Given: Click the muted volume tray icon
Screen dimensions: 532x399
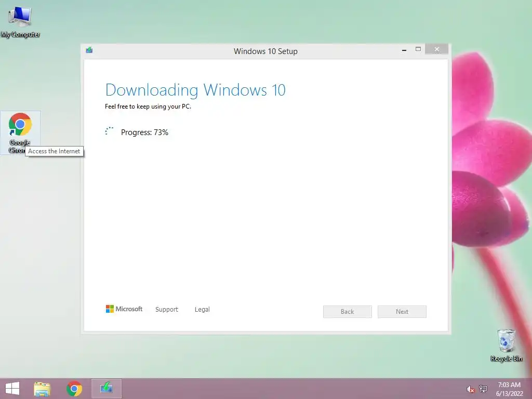Looking at the screenshot, I should (x=470, y=389).
